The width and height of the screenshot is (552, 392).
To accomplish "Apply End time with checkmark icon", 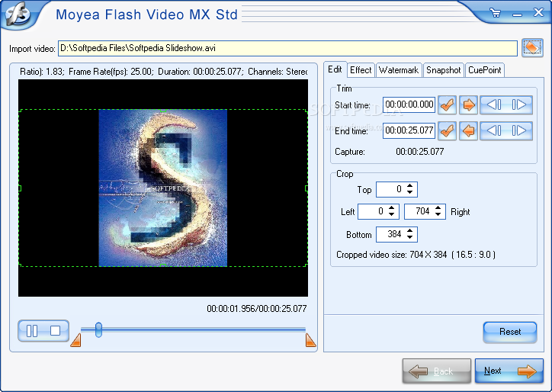I will (447, 131).
